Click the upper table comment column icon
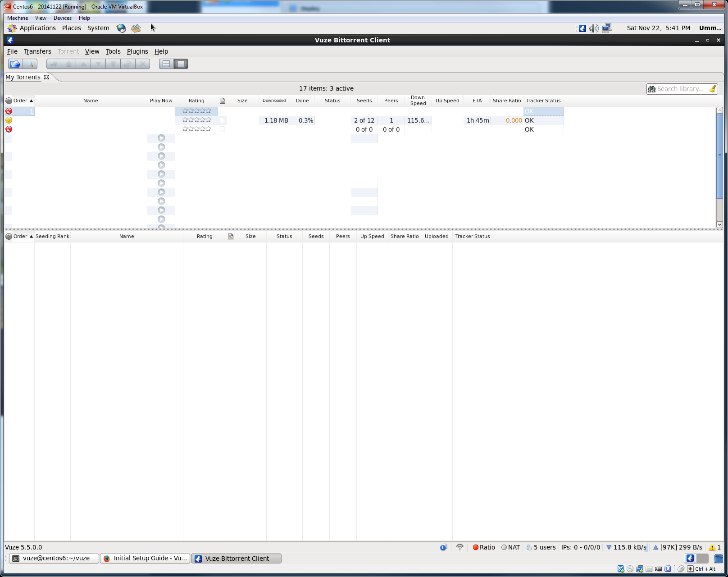Image resolution: width=728 pixels, height=577 pixels. point(223,101)
